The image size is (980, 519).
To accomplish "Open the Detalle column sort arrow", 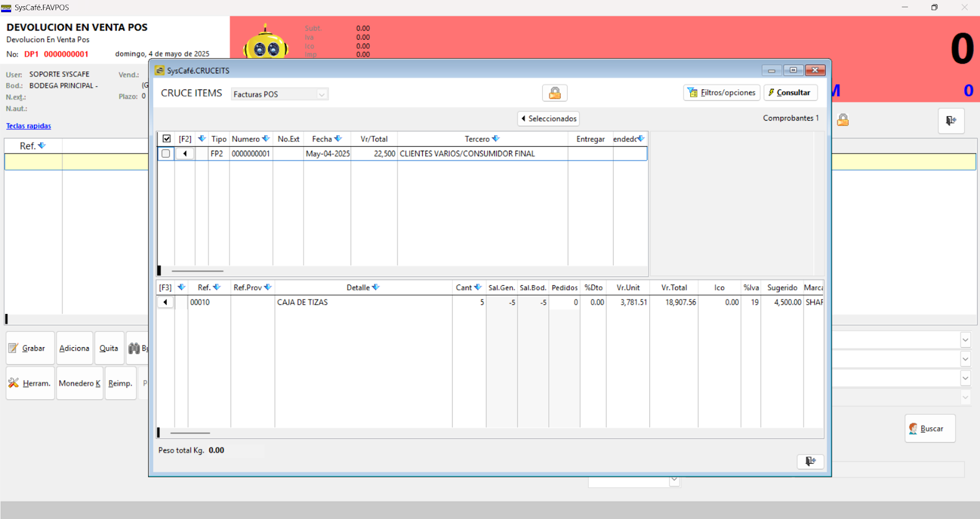I will coord(376,287).
